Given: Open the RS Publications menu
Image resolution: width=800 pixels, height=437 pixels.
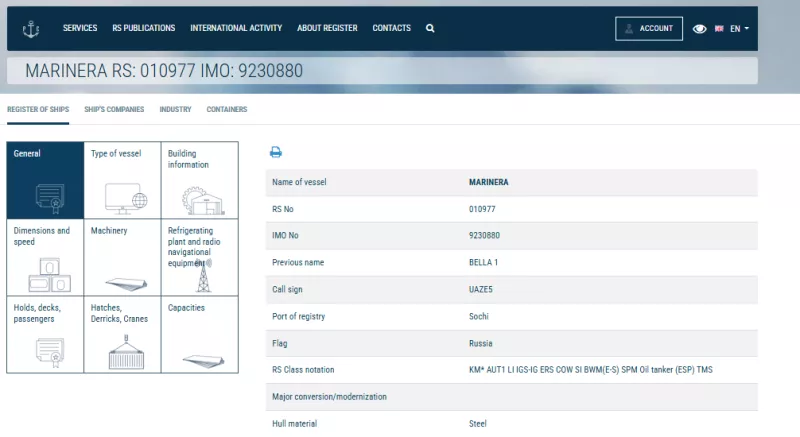Looking at the screenshot, I should (143, 28).
